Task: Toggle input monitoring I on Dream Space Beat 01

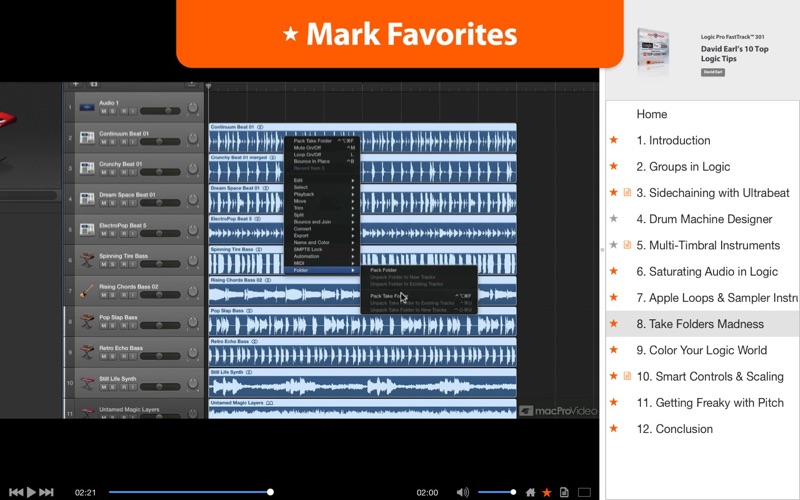Action: (133, 203)
